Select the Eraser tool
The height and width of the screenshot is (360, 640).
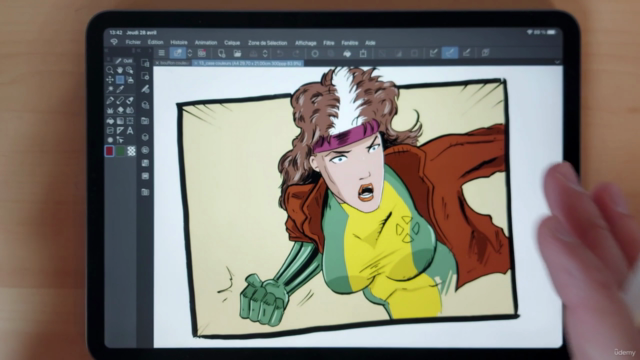[x=120, y=110]
